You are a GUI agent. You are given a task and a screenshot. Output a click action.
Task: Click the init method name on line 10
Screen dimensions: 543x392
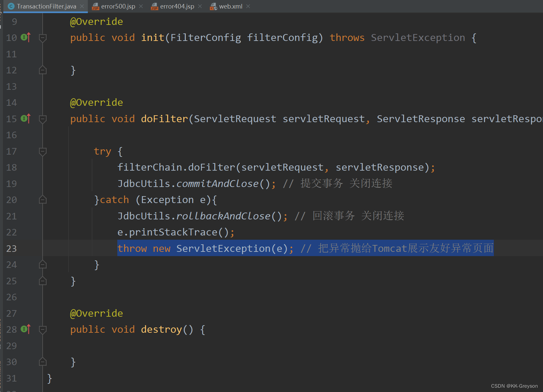tap(153, 38)
